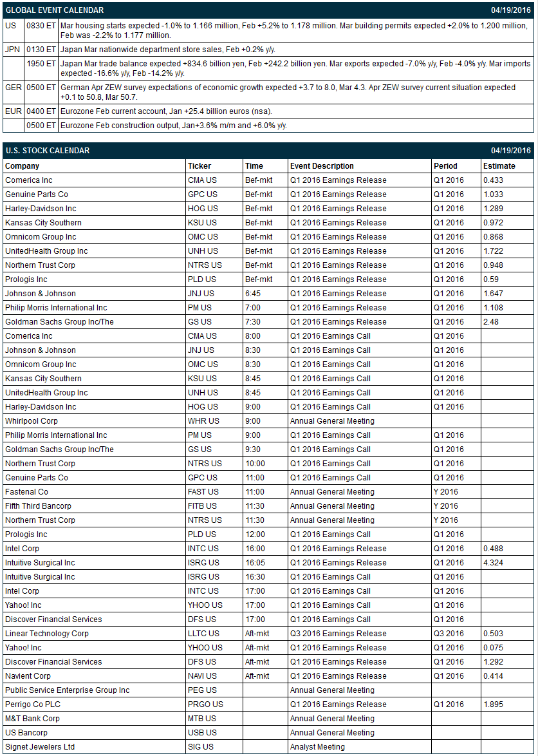
Task: Click the 0130 ET time cell
Action: click(x=41, y=49)
